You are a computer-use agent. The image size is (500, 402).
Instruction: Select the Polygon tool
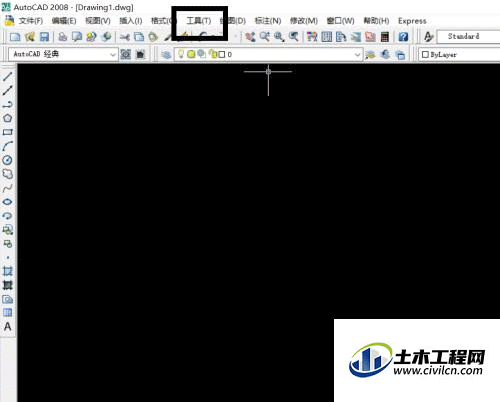pyautogui.click(x=8, y=118)
